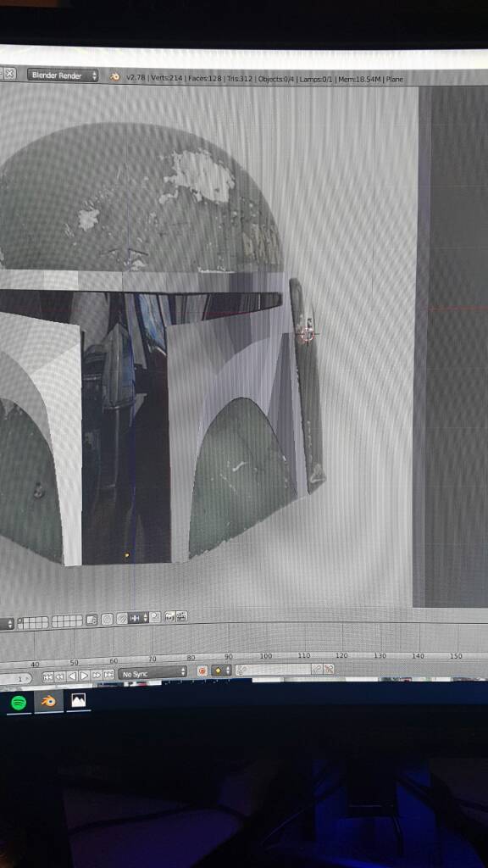Viewport: 488px width, 868px height.
Task: Click the Plane active object name
Action: click(x=395, y=79)
